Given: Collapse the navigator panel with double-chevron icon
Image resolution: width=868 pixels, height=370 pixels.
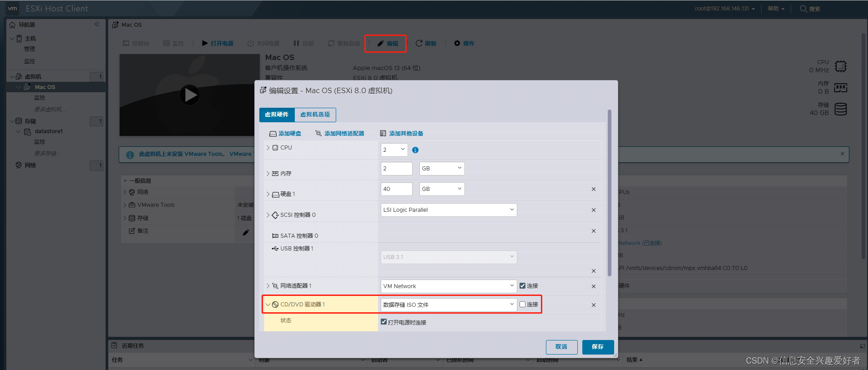Looking at the screenshot, I should point(97,25).
